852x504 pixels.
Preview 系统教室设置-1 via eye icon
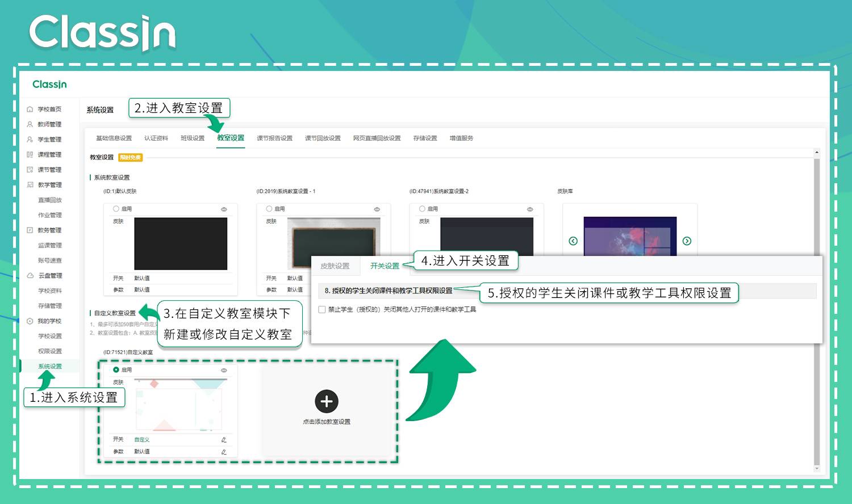[x=377, y=209]
